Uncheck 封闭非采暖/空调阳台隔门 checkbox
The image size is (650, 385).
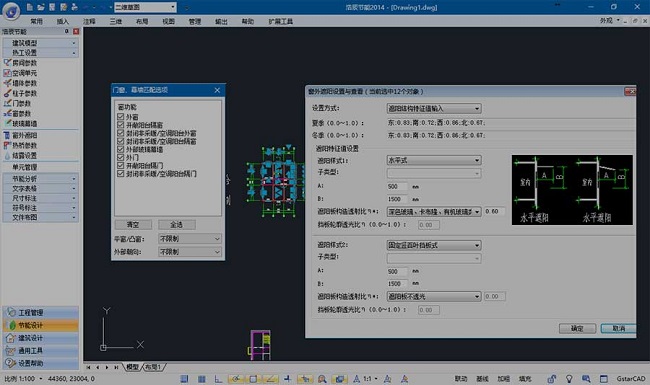tap(121, 174)
